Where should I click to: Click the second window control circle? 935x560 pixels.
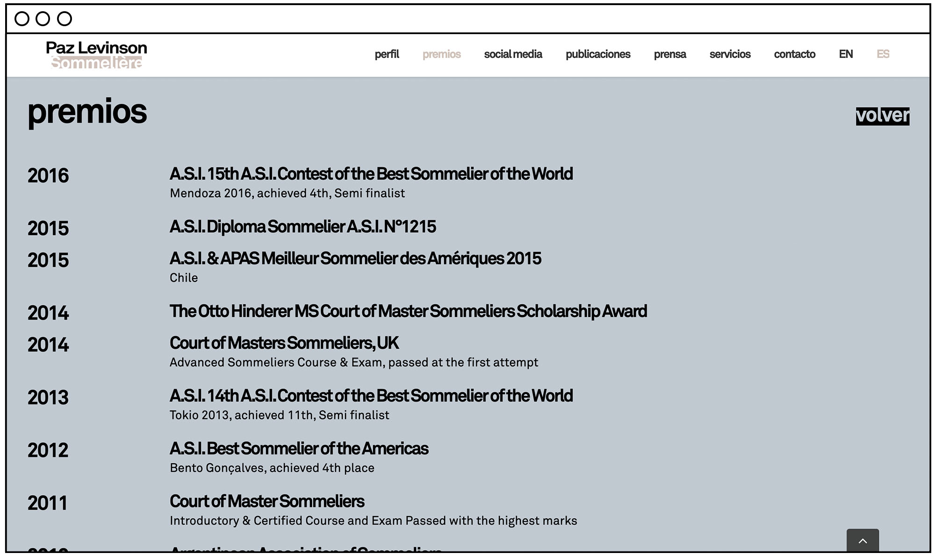point(43,19)
